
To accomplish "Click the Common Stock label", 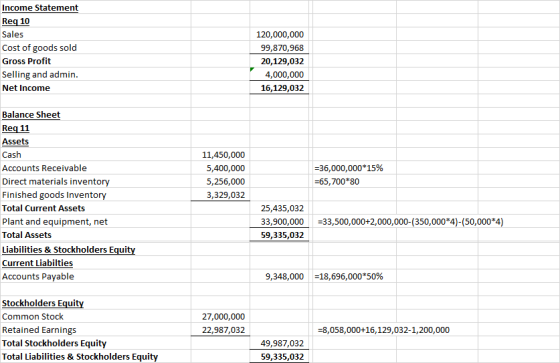I will coord(33,317).
